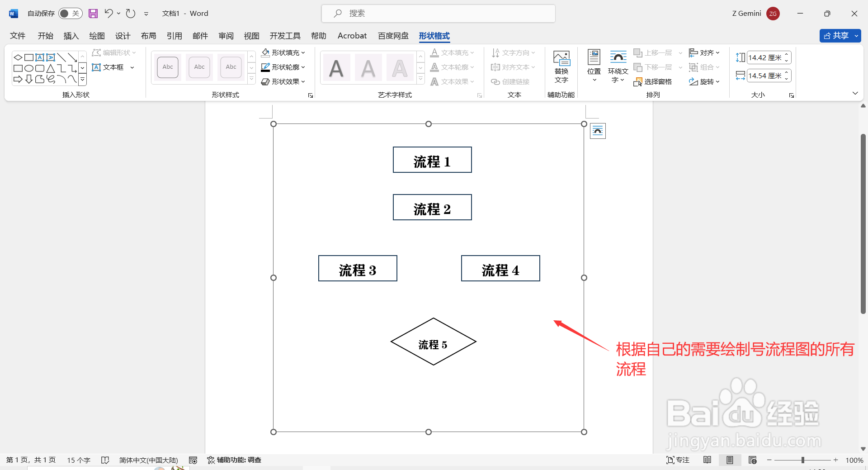Click the zoom out minus icon
The height and width of the screenshot is (470, 868).
coord(769,460)
